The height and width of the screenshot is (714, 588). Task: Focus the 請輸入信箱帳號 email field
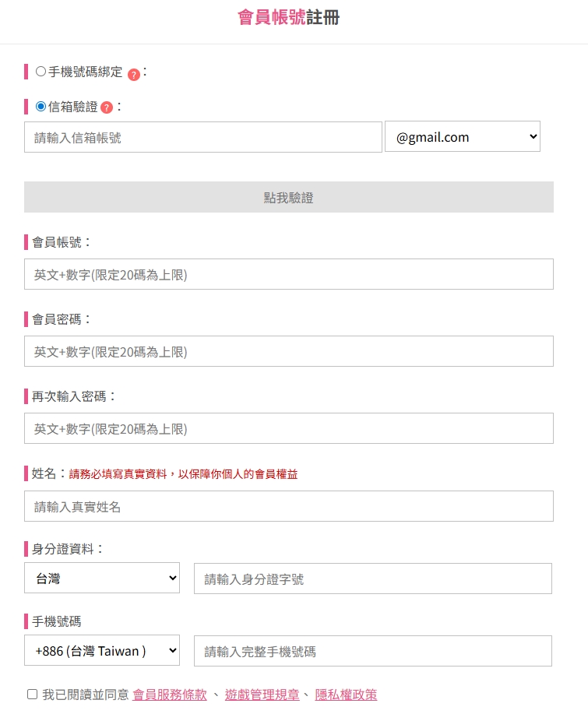point(203,138)
